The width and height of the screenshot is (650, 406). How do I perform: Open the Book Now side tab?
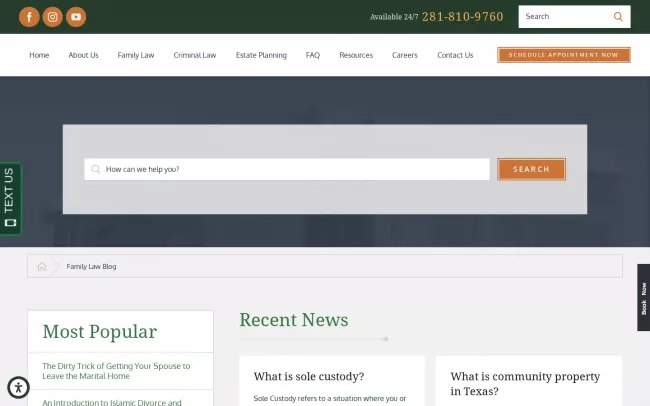pos(643,297)
